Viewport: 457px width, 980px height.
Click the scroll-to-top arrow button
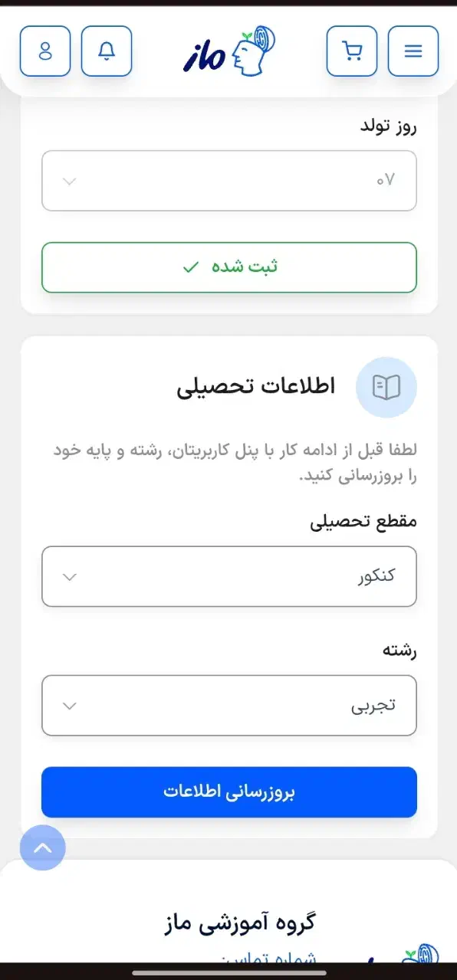click(x=43, y=847)
